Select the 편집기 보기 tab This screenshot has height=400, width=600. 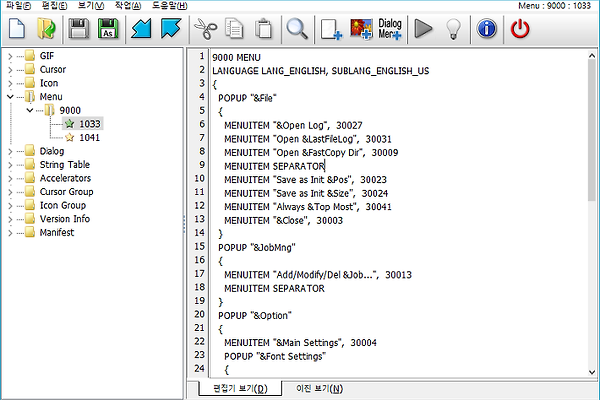coord(233,388)
